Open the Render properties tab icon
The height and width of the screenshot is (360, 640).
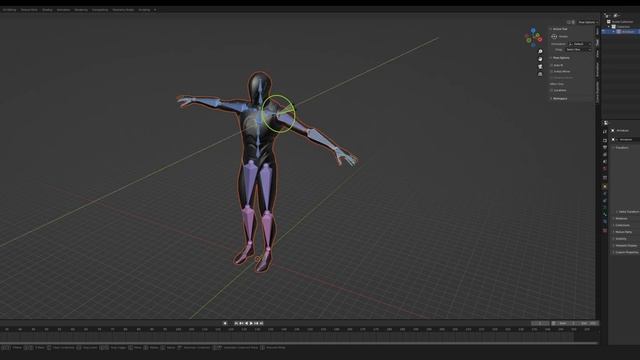tap(605, 140)
